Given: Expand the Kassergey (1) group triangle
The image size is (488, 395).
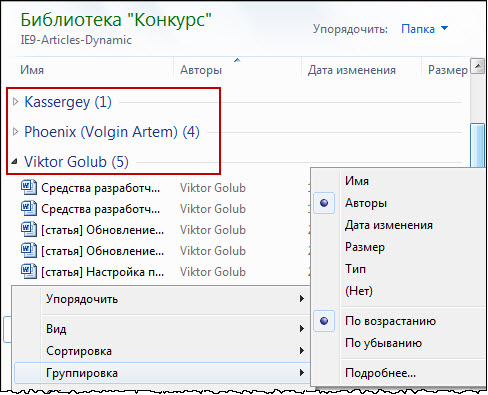Looking at the screenshot, I should click(x=15, y=102).
